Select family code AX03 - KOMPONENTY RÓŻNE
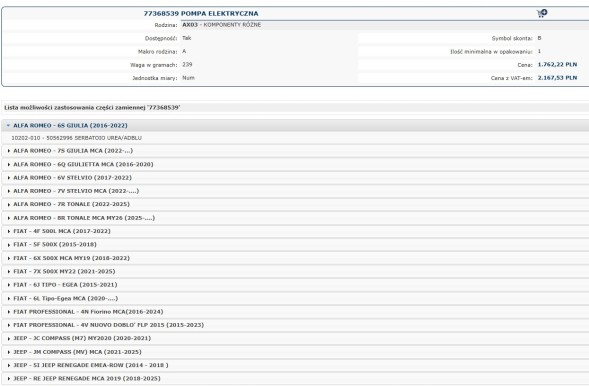589x387 pixels. click(x=221, y=25)
